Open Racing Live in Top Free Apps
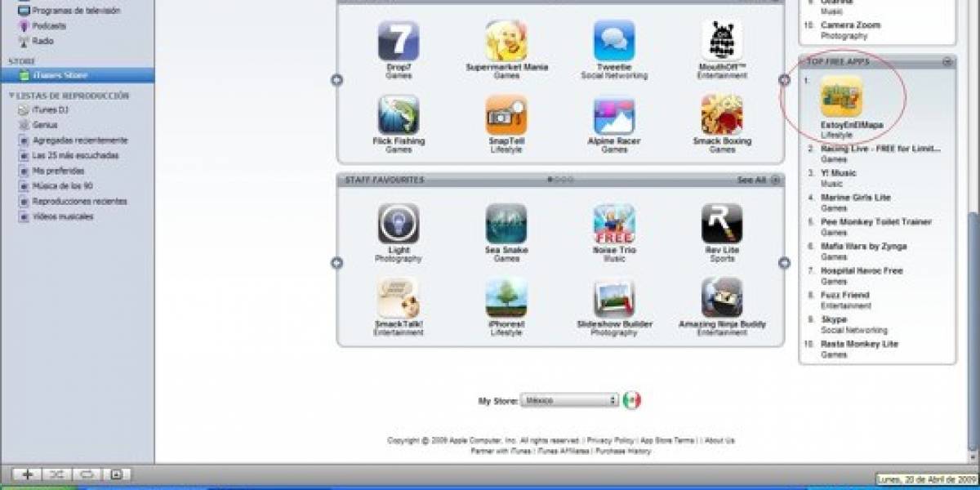Image resolution: width=980 pixels, height=490 pixels. point(880,149)
